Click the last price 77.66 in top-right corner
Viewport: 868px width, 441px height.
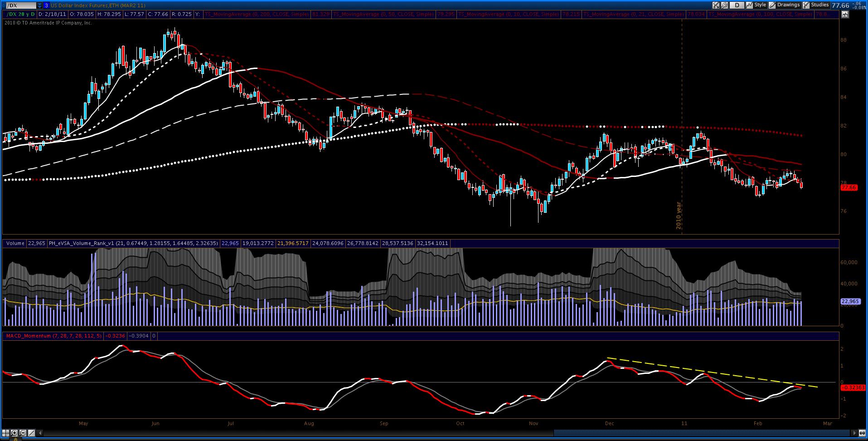coord(841,5)
